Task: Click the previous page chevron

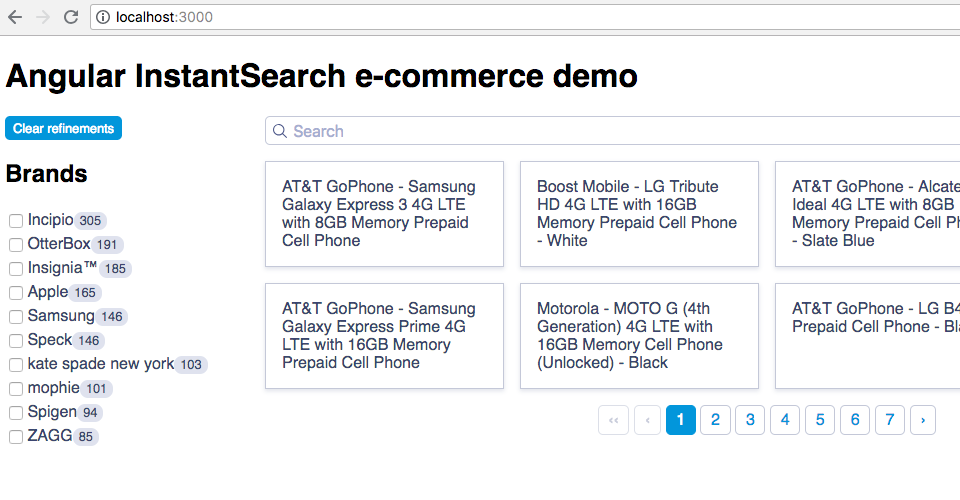Action: (648, 420)
